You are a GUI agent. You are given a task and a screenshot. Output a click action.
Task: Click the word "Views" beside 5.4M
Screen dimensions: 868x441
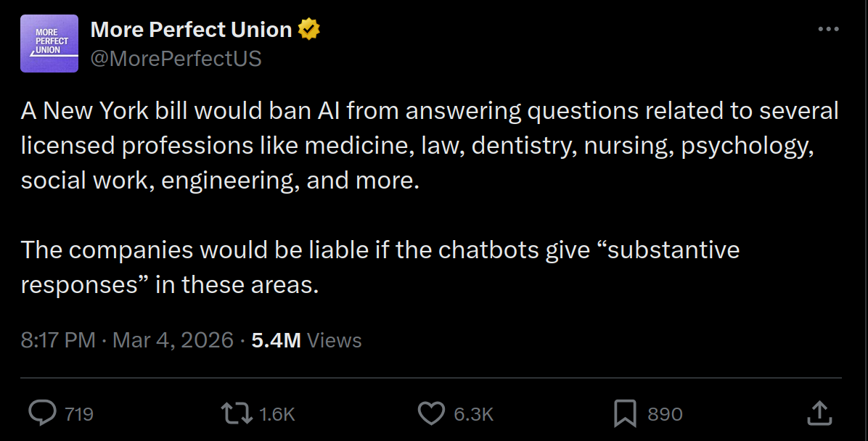(334, 340)
